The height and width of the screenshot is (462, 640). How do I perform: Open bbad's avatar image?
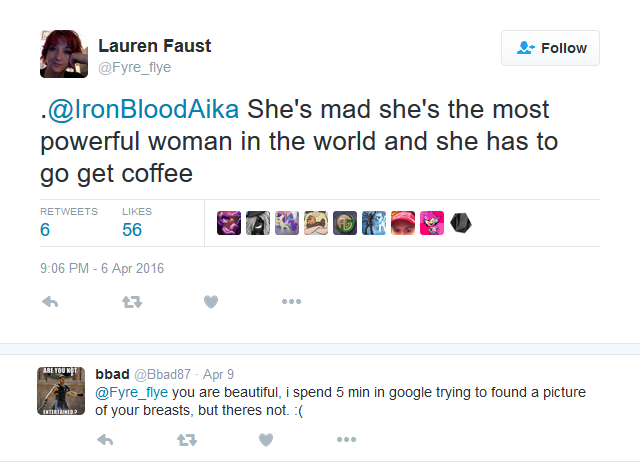click(x=61, y=389)
